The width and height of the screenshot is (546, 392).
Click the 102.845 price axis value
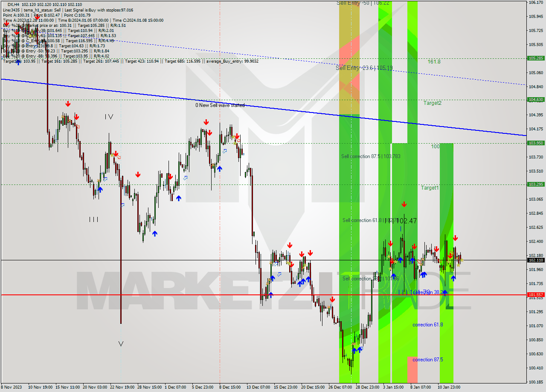(536, 213)
